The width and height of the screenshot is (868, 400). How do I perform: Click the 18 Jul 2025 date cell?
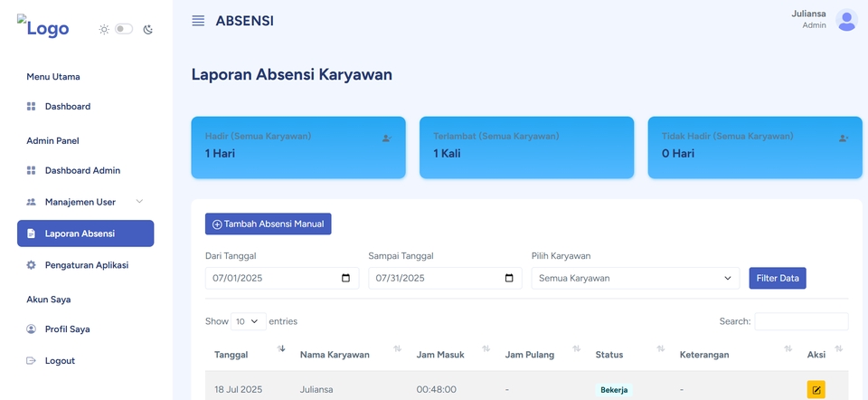click(x=238, y=389)
